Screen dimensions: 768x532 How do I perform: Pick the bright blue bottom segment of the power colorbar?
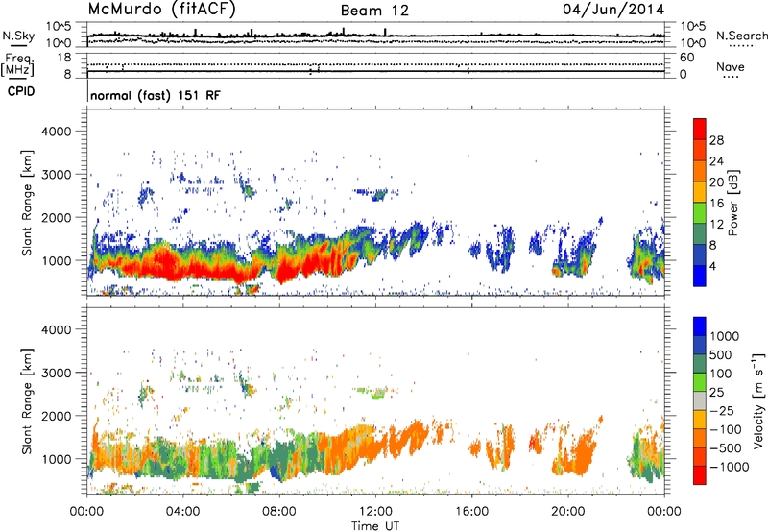700,277
